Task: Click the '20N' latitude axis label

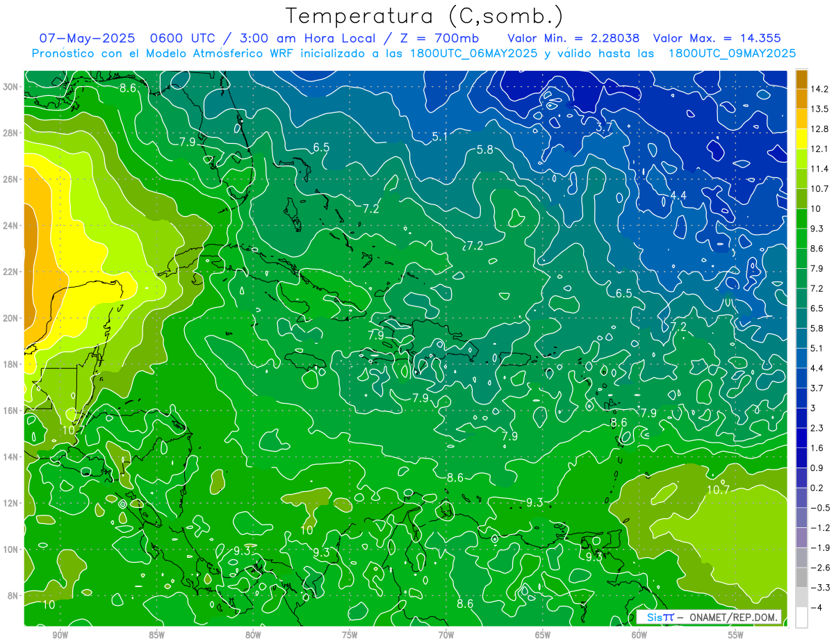Action: (x=11, y=318)
